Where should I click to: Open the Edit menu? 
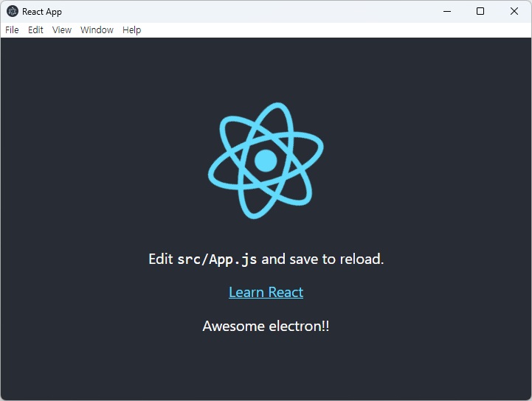35,30
